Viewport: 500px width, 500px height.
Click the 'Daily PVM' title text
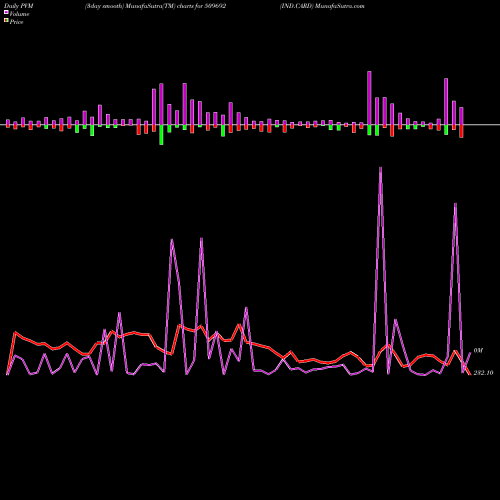tap(19, 6)
